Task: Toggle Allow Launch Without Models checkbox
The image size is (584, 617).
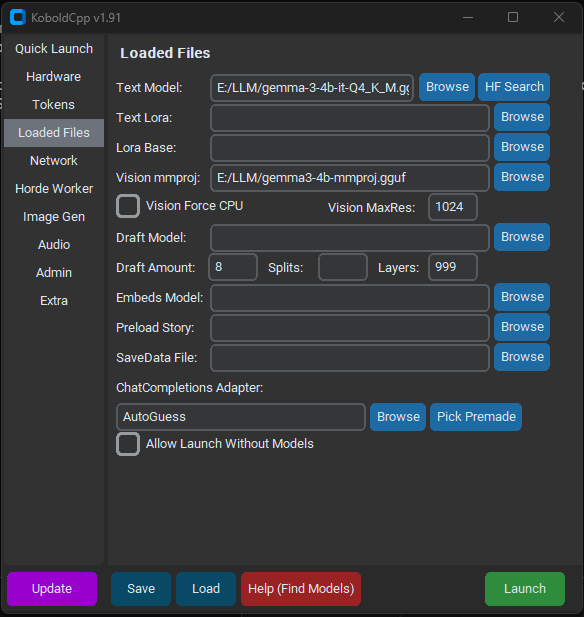Action: [x=128, y=444]
